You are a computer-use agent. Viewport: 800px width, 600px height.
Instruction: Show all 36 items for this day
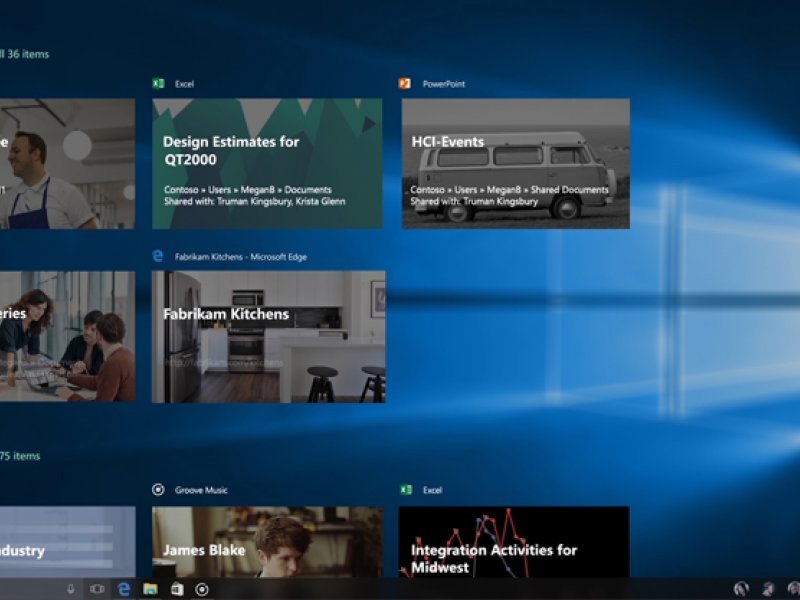[24, 54]
